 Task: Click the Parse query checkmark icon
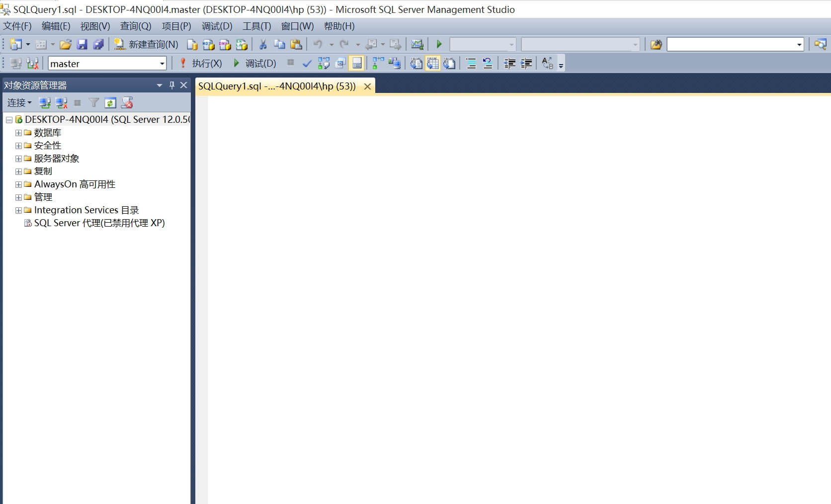click(307, 64)
